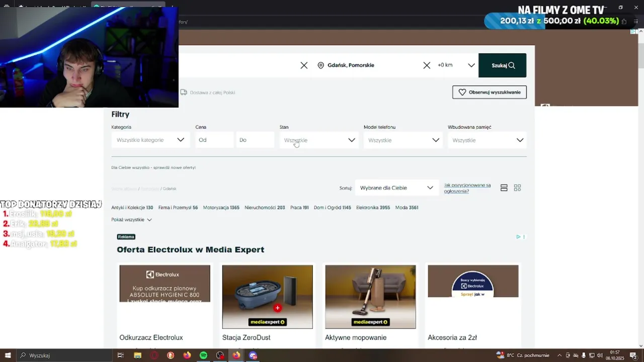644x362 pixels.
Task: Click 'Oferta Electrolux w Media Expert' heading
Action: click(190, 250)
